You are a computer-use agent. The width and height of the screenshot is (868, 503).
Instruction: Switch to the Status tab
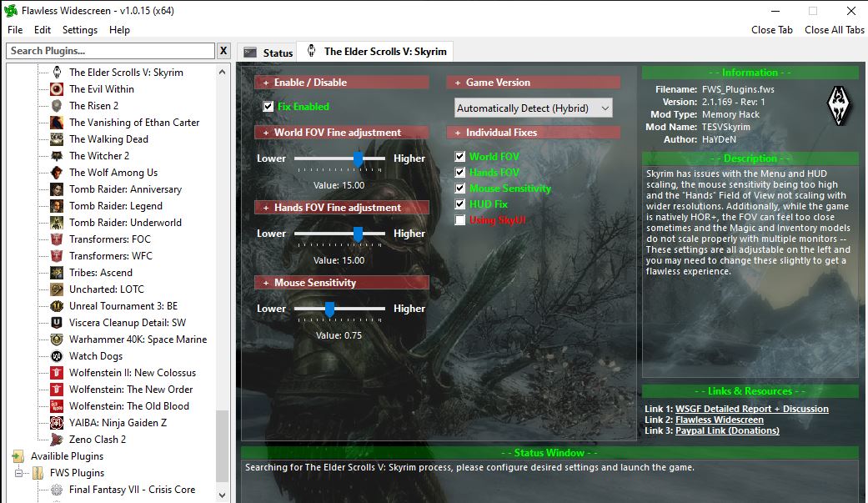click(x=268, y=53)
